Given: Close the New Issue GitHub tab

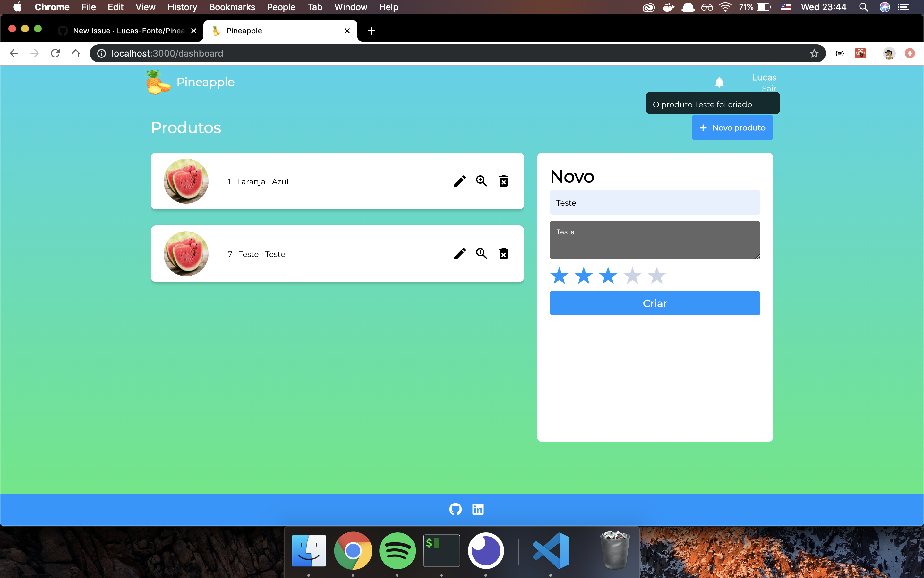Looking at the screenshot, I should [x=194, y=31].
